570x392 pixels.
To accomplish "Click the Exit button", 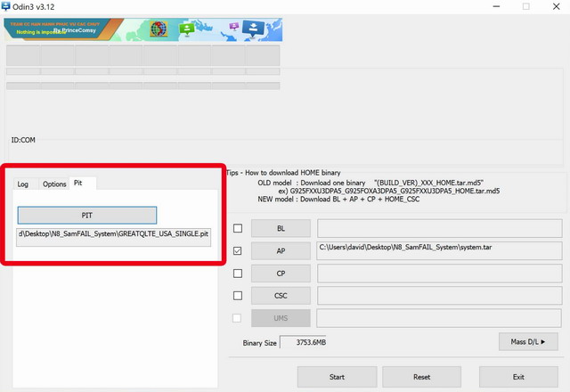I will point(518,377).
